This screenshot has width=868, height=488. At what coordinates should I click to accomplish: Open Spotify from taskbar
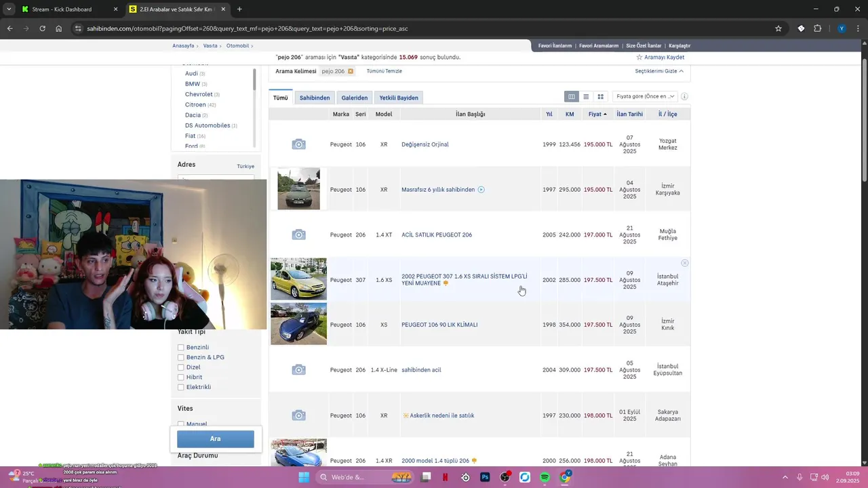click(x=545, y=477)
